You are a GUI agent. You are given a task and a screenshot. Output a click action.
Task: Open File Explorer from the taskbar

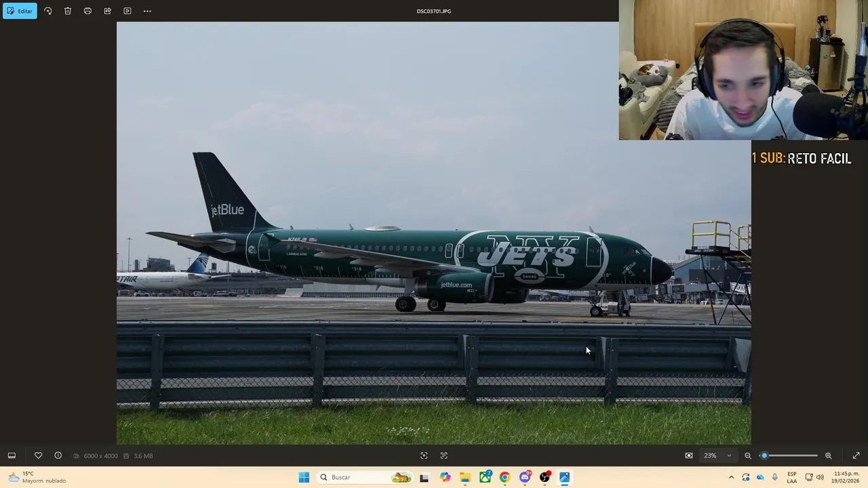point(465,477)
